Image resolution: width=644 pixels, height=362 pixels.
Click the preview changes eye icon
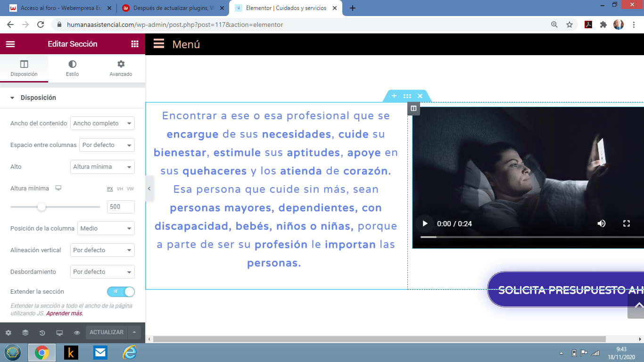pyautogui.click(x=77, y=333)
